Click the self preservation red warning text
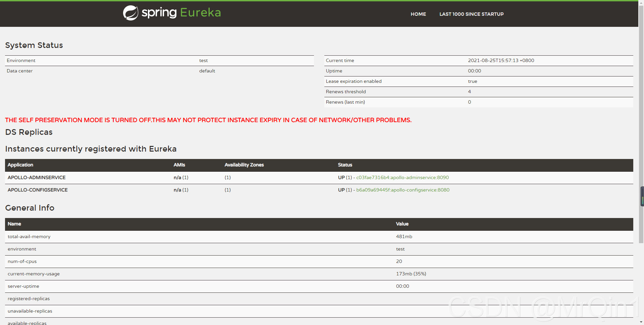The image size is (644, 325). pos(208,120)
